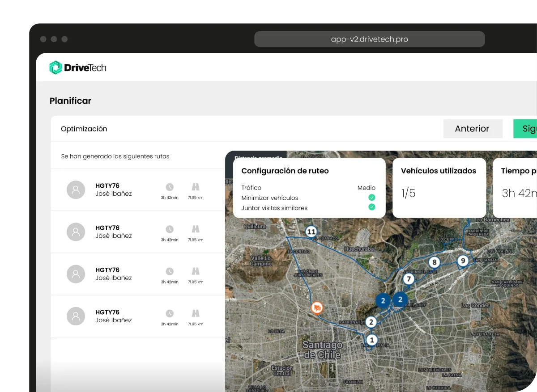Click the Medio traffic setting value
The image size is (537, 392).
point(366,188)
